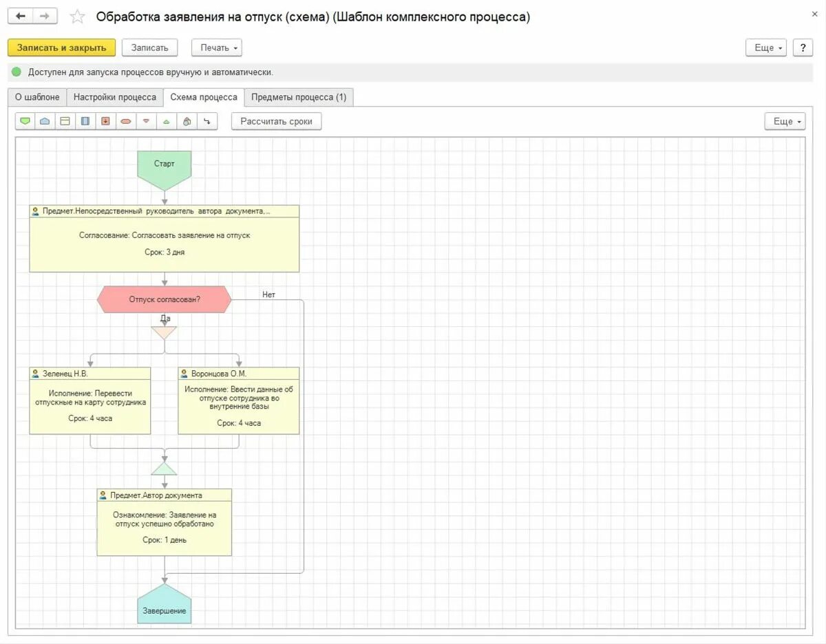
Task: Insert a blue nested process block
Action: [x=85, y=121]
